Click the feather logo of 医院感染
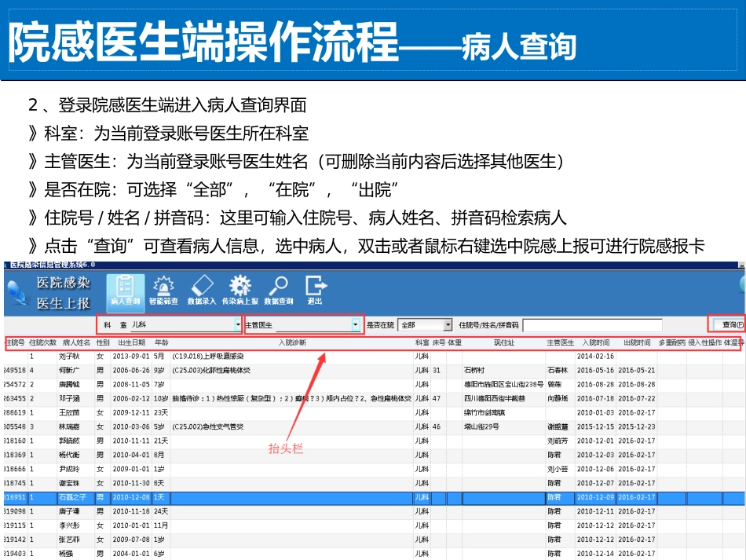 17,292
